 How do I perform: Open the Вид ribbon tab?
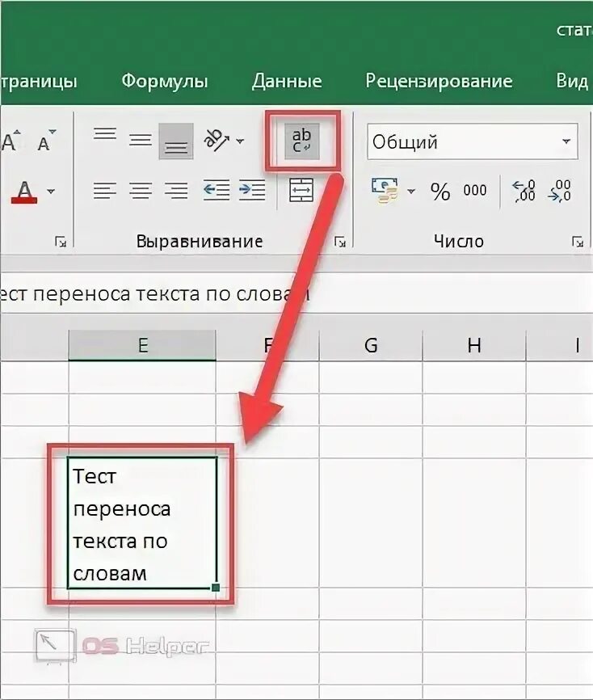pos(571,82)
